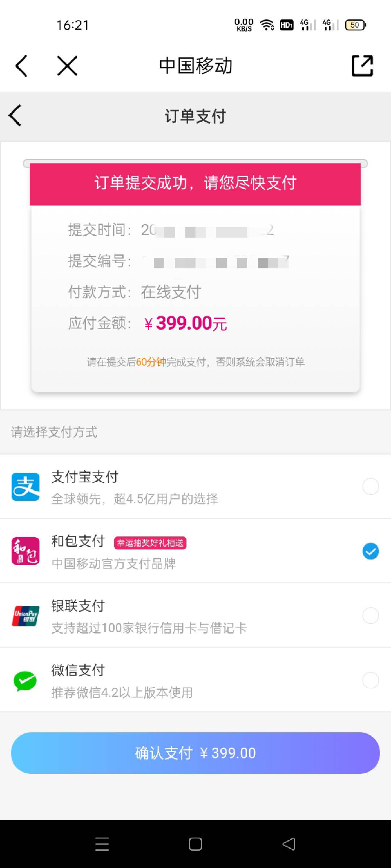Tap the Android home button
Image resolution: width=391 pixels, height=868 pixels.
click(x=195, y=844)
